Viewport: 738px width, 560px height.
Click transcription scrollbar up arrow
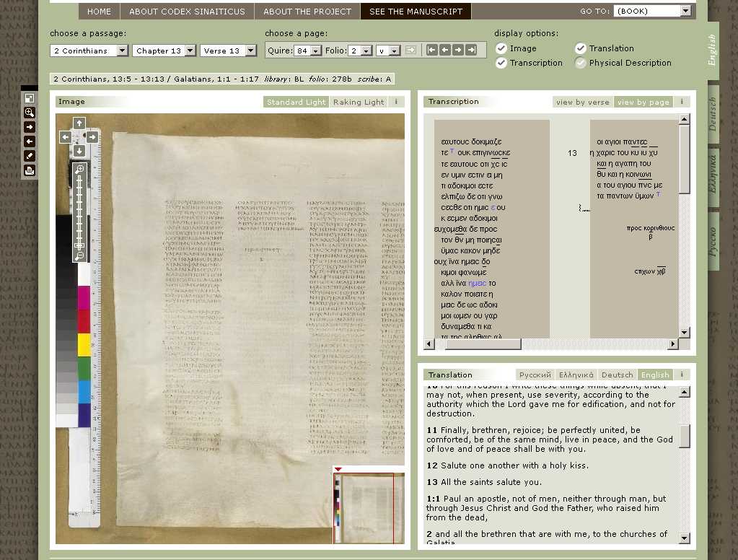tap(685, 118)
